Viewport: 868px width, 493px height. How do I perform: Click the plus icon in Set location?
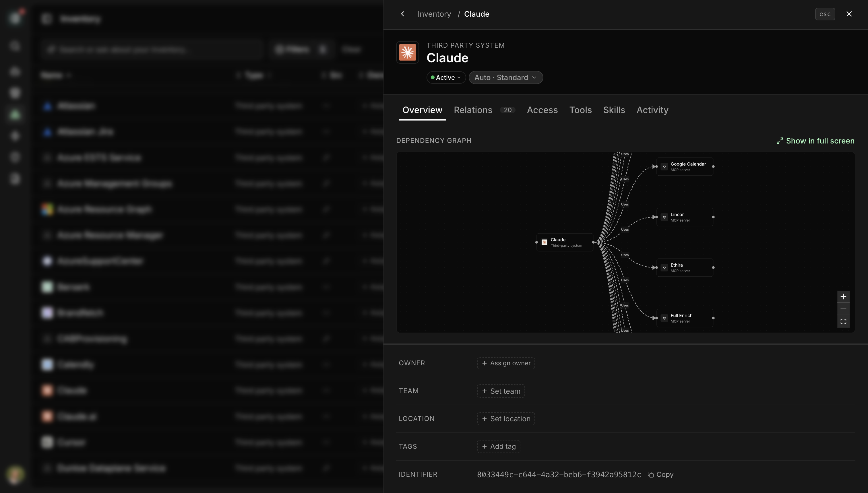click(484, 419)
